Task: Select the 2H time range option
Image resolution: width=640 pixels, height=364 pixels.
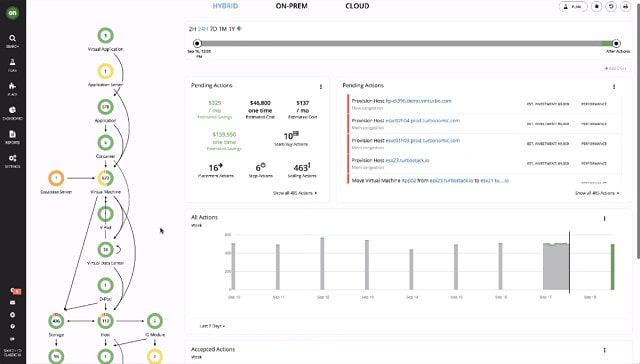Action: [192, 29]
